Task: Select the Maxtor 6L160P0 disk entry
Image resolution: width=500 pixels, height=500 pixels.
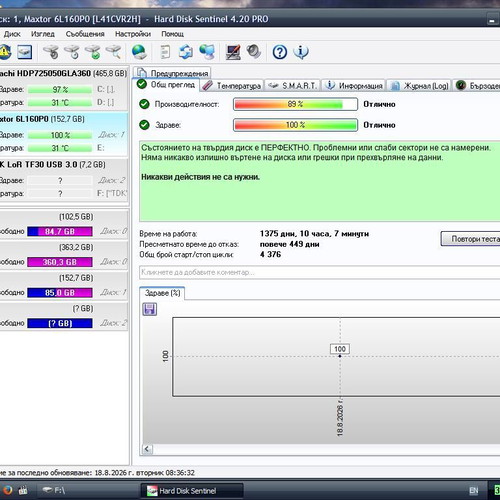Action: click(x=63, y=134)
